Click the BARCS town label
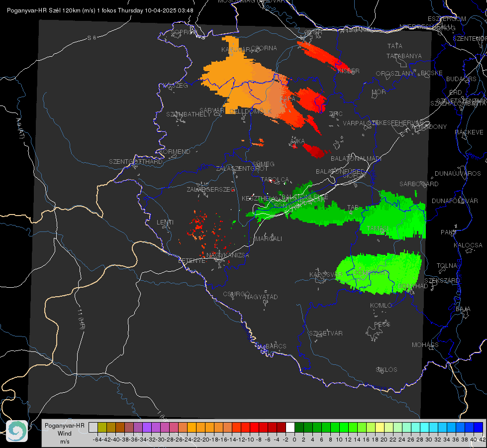The width and height of the screenshot is (487, 448). [x=276, y=346]
